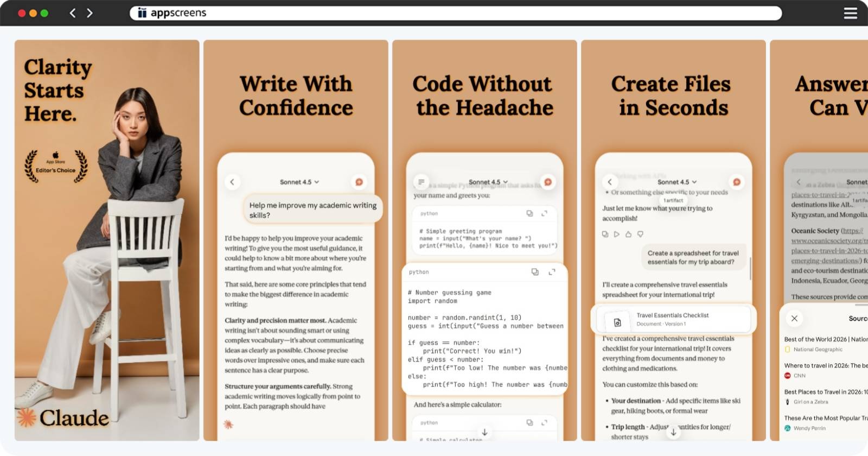Click the 'Create Files in Seconds' heading
Image resolution: width=868 pixels, height=456 pixels.
click(672, 96)
